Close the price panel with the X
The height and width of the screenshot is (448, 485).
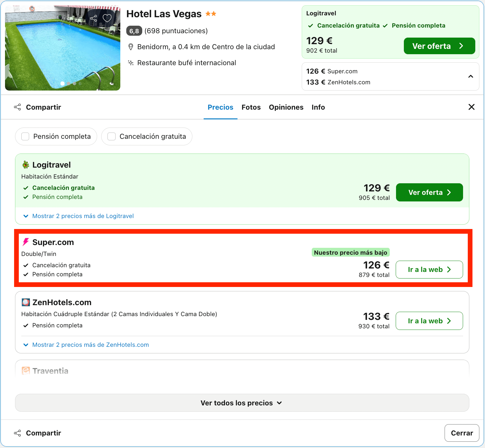point(472,107)
